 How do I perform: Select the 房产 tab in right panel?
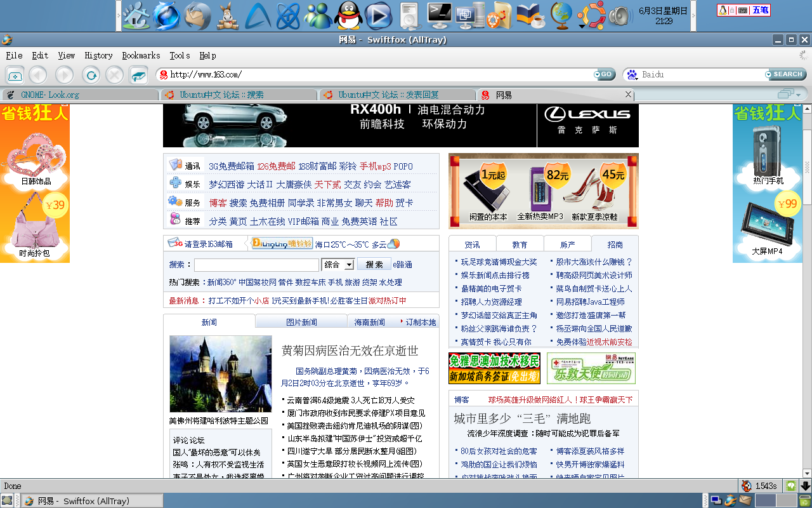[567, 244]
